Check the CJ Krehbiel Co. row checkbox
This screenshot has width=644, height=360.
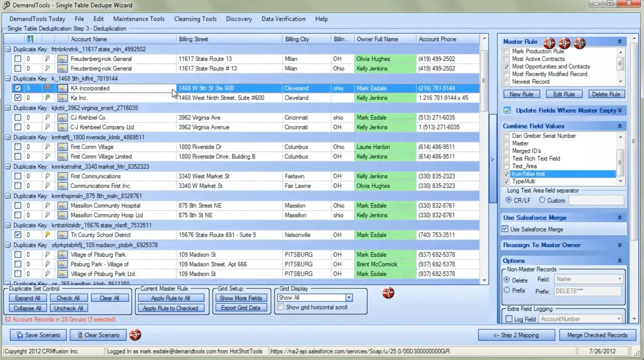pyautogui.click(x=18, y=117)
